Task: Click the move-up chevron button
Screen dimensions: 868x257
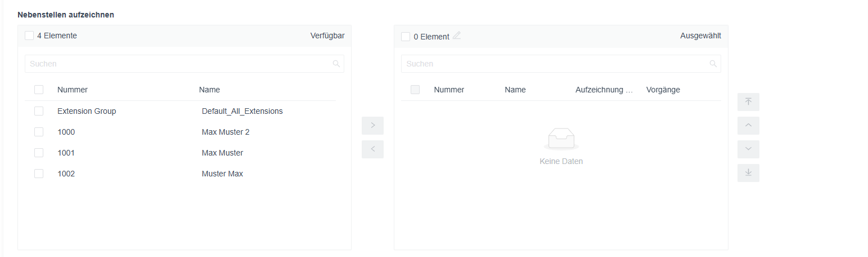Action: pyautogui.click(x=748, y=126)
